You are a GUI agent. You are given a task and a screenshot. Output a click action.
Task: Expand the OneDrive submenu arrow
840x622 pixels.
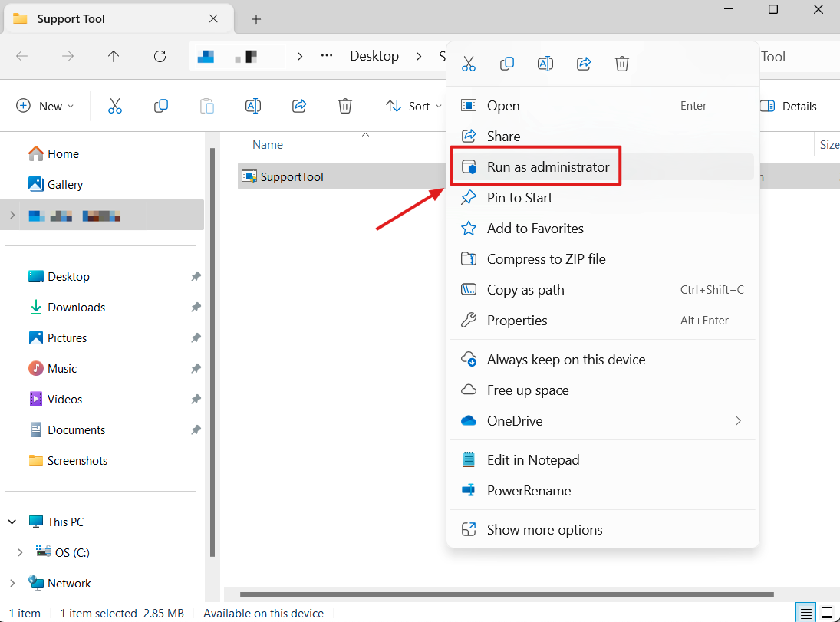click(738, 420)
